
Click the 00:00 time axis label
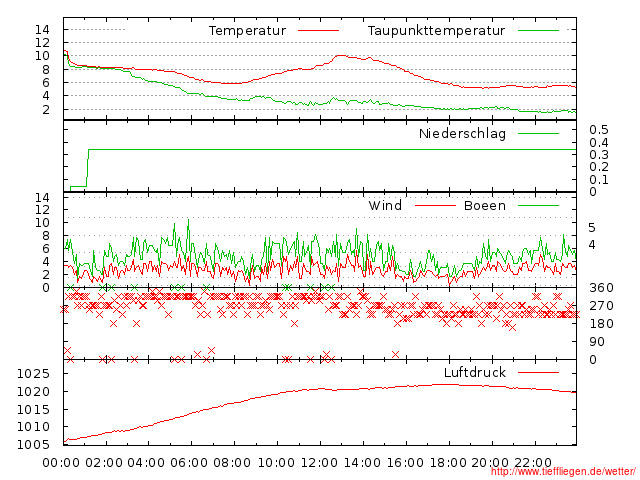click(61, 463)
